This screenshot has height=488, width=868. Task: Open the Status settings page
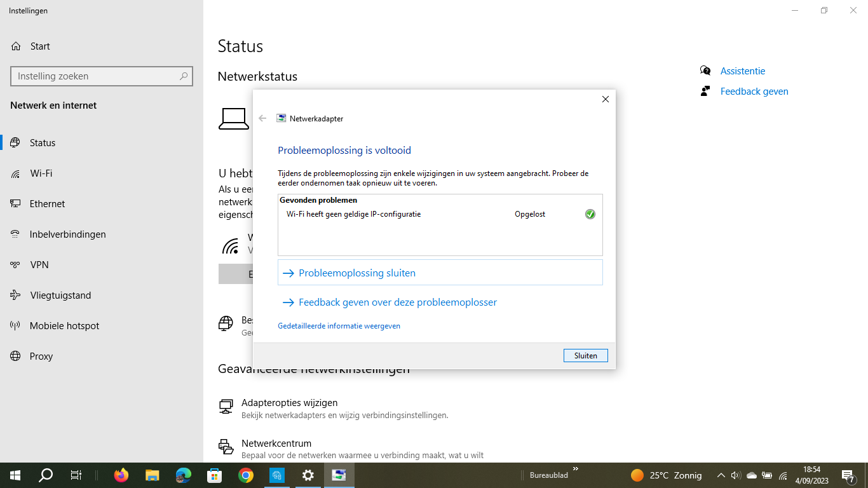(102, 143)
